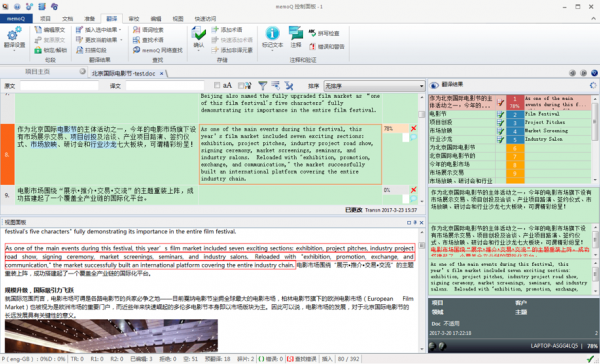Open the translation settings gear icon
The image size is (600, 364).
pos(13,34)
